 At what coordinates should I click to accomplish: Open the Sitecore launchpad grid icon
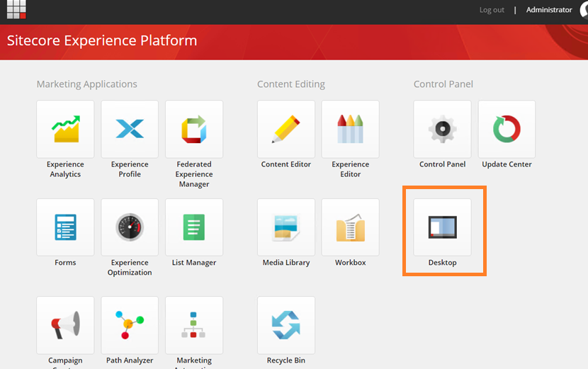16,9
